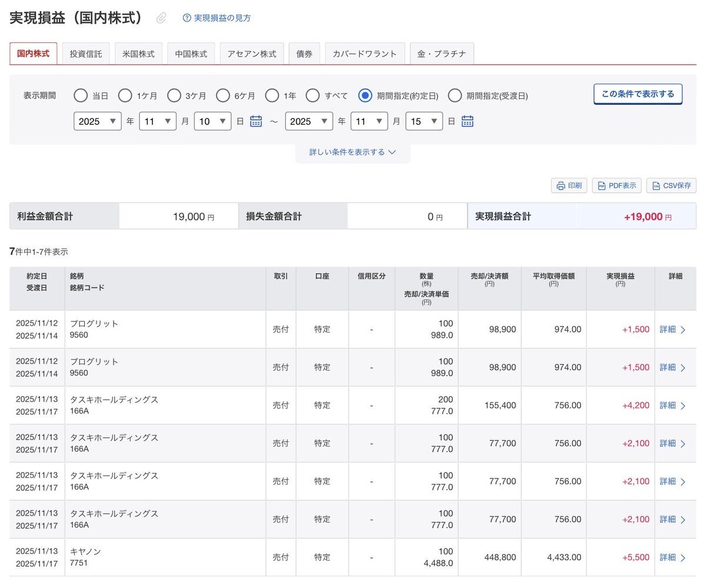706x588 pixels.
Task: Expand 詳しい条件を表示する section
Action: pyautogui.click(x=352, y=152)
